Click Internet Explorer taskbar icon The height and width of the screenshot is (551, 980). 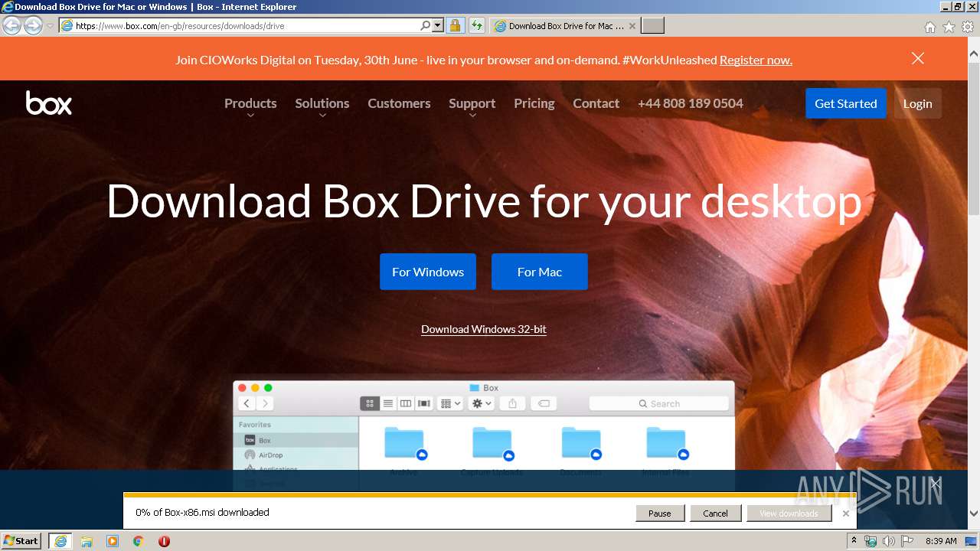click(x=60, y=541)
